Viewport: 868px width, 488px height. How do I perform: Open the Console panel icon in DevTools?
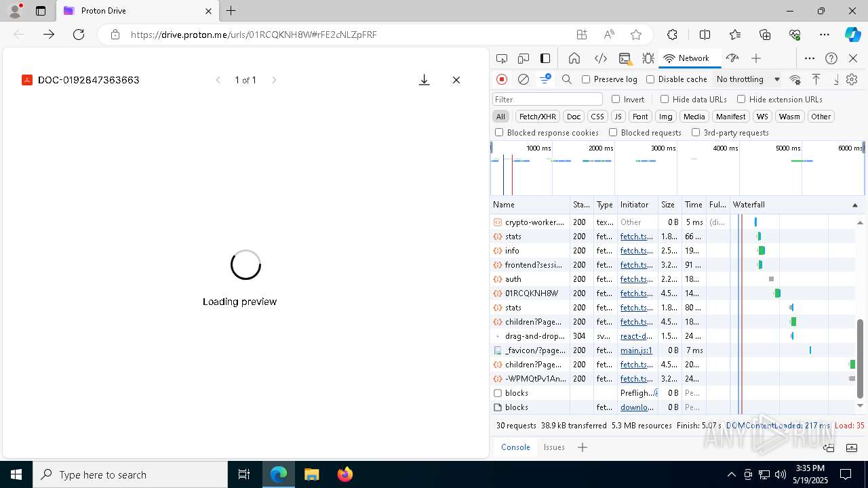625,58
